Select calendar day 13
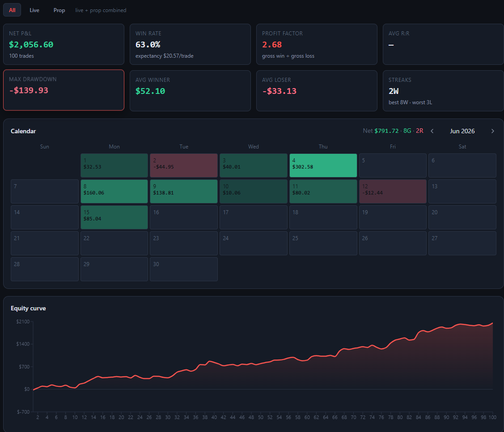Image resolution: width=504 pixels, height=432 pixels. 462,191
